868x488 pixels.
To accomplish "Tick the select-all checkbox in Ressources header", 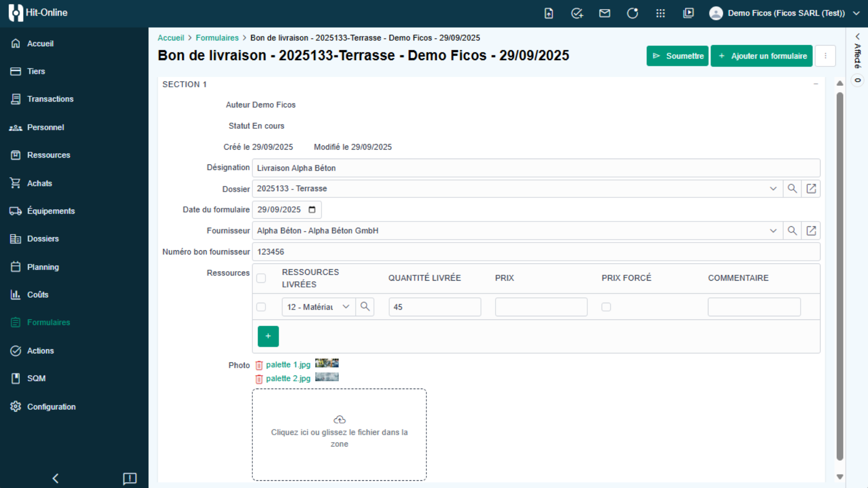I will tap(261, 278).
